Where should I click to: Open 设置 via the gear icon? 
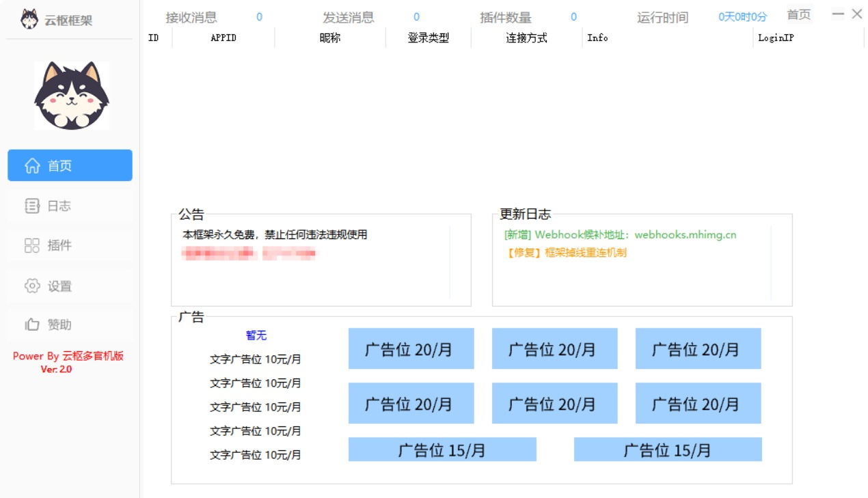tap(32, 286)
